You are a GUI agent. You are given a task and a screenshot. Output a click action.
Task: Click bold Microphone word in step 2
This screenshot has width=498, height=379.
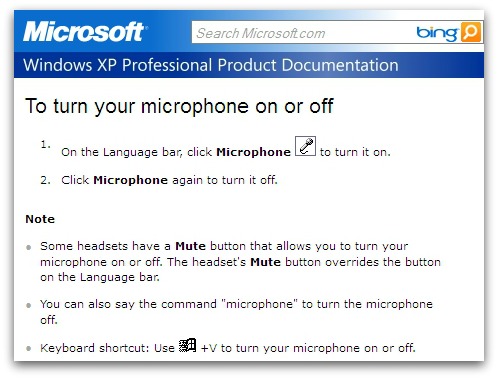(130, 180)
